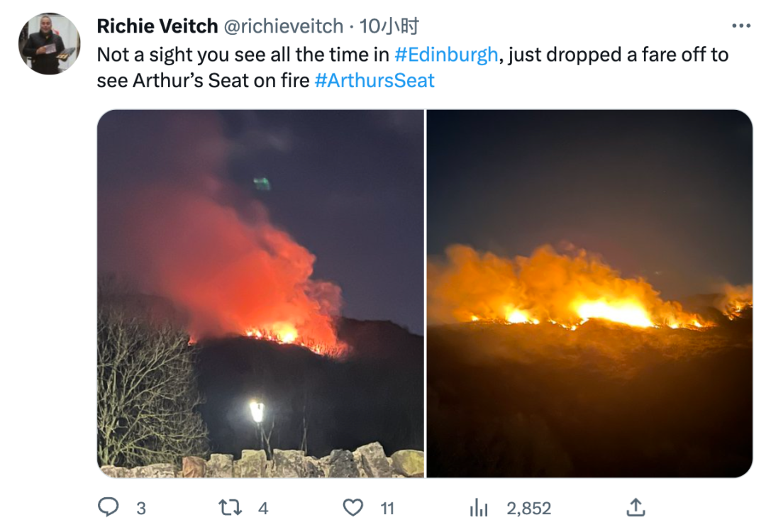Viewport: 766px width, 532px height.
Task: Open the right orange hillside fire photo
Action: pyautogui.click(x=589, y=294)
